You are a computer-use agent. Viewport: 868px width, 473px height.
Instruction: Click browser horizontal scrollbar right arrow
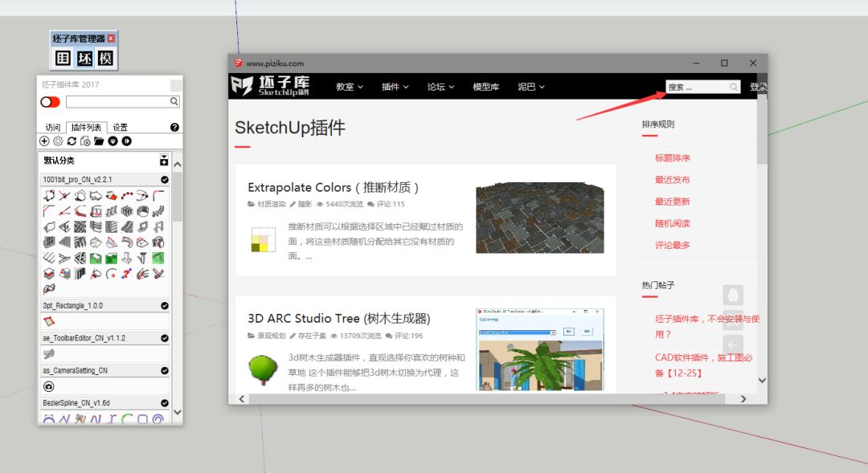pos(743,399)
